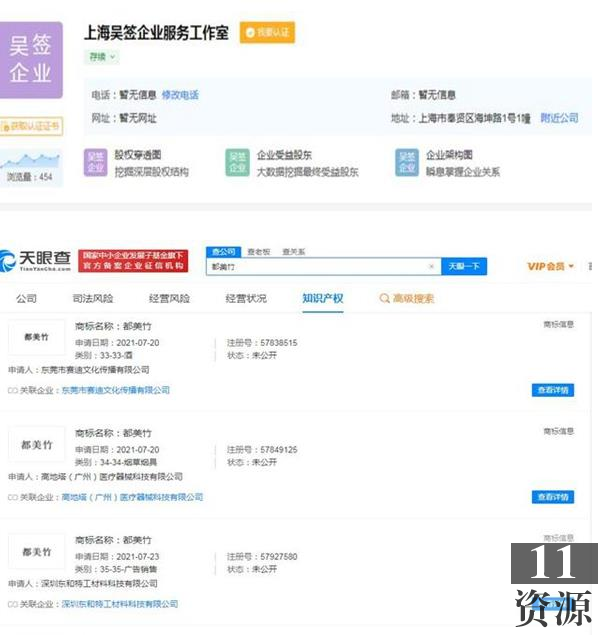Open the 企业架构图 blue icon
The image size is (605, 635).
click(407, 163)
